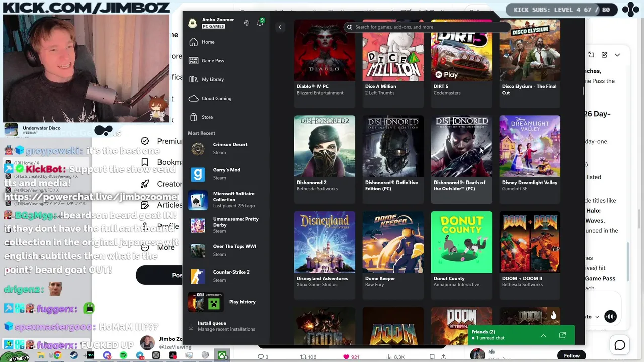
Task: Reply to the post with 3 comments
Action: (x=263, y=357)
